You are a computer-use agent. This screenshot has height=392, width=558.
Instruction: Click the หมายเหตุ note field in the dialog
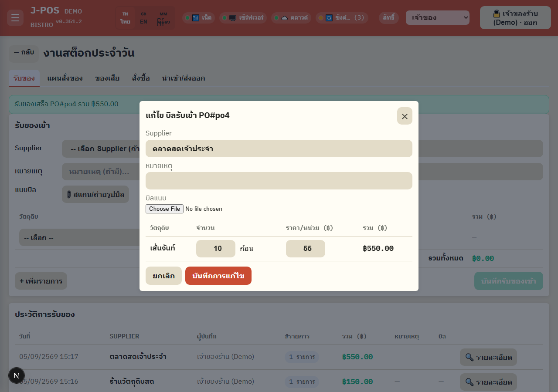point(279,181)
